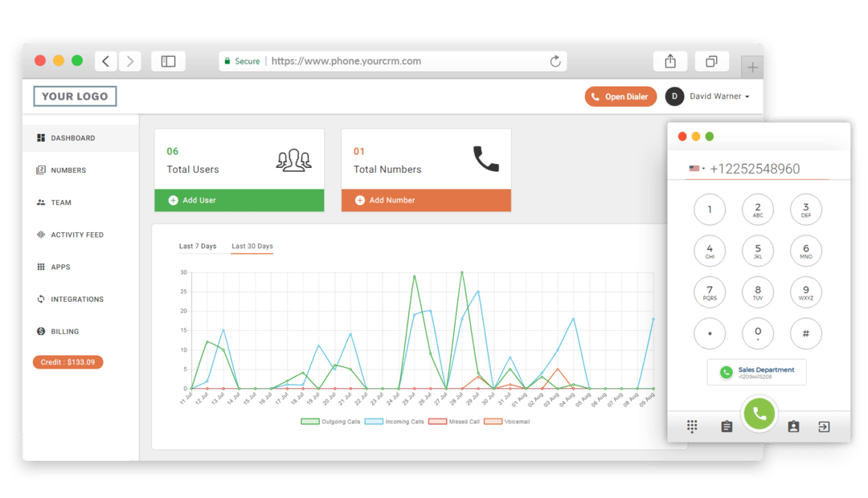The width and height of the screenshot is (868, 498).
Task: Expand the David Warner account menu
Action: point(719,96)
